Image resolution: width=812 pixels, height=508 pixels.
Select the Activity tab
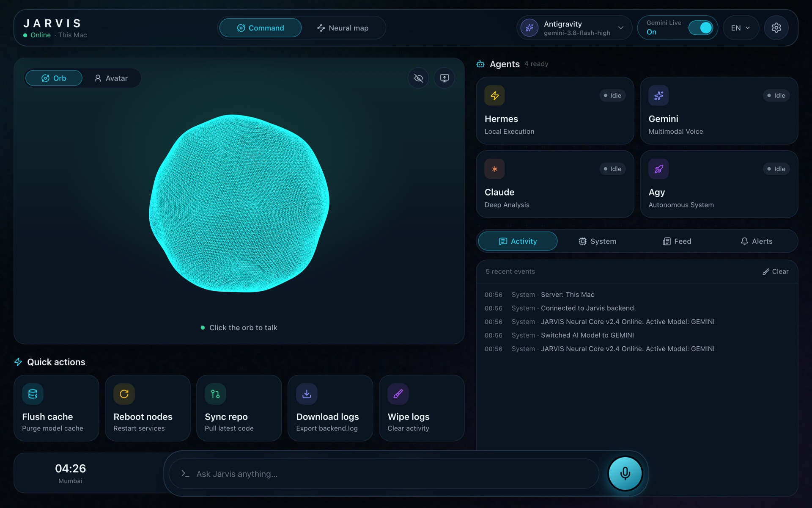coord(518,241)
